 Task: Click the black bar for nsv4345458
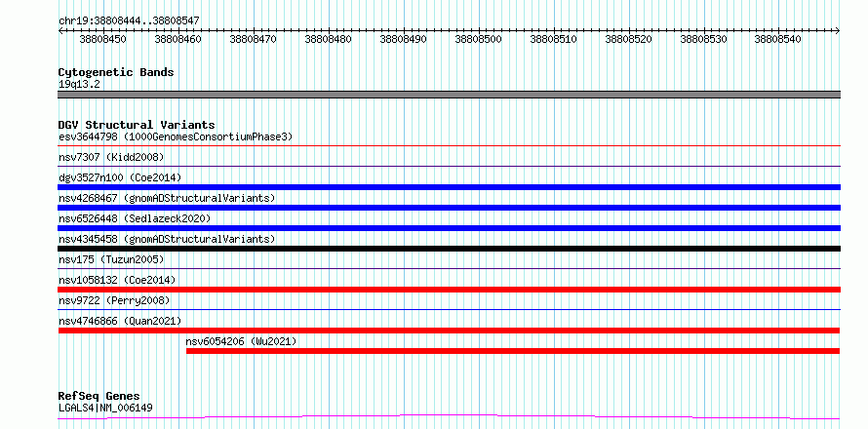[449, 249]
